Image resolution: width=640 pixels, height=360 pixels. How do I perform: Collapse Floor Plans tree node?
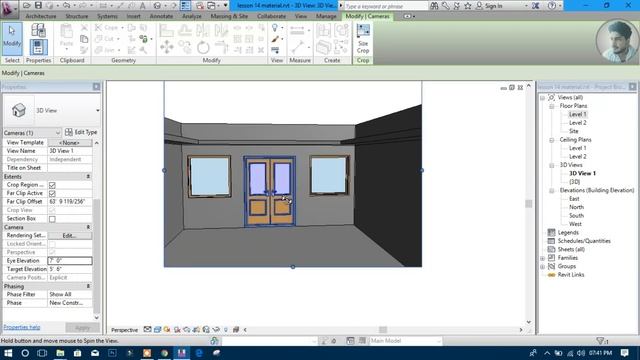click(551, 106)
